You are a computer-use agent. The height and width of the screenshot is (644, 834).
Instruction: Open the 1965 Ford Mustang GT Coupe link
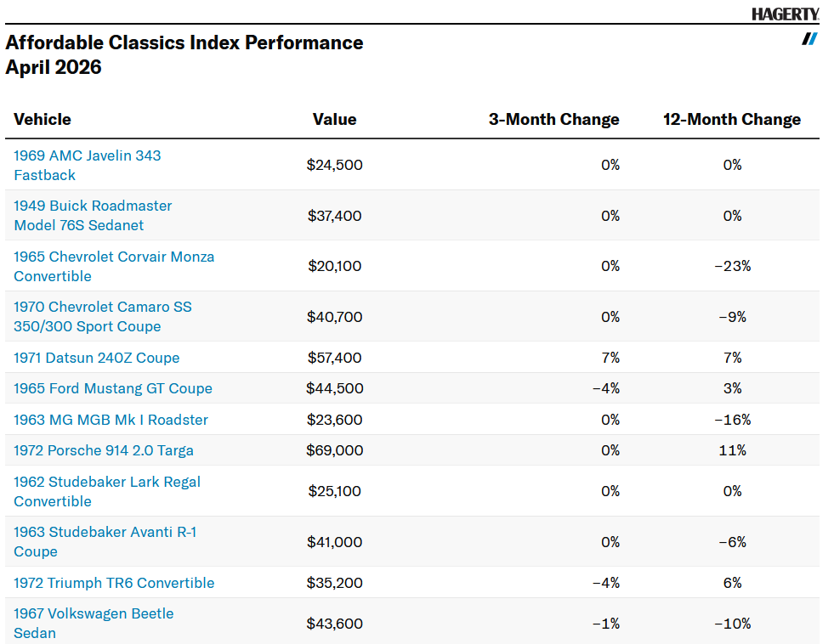click(113, 388)
